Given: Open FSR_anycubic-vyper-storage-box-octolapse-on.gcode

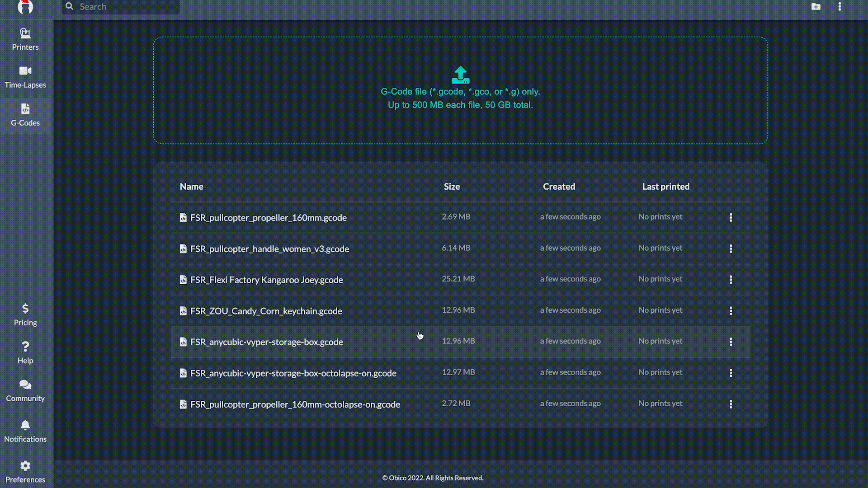Looking at the screenshot, I should coord(293,373).
